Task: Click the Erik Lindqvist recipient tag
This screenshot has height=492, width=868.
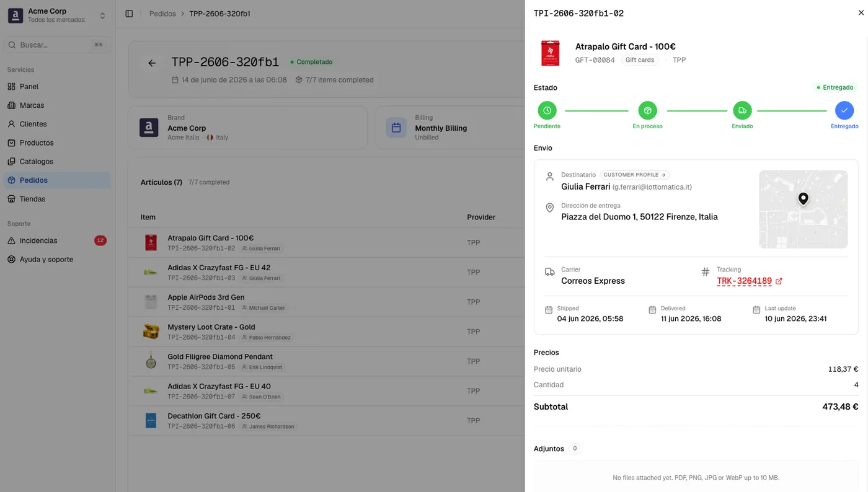Action: click(262, 367)
